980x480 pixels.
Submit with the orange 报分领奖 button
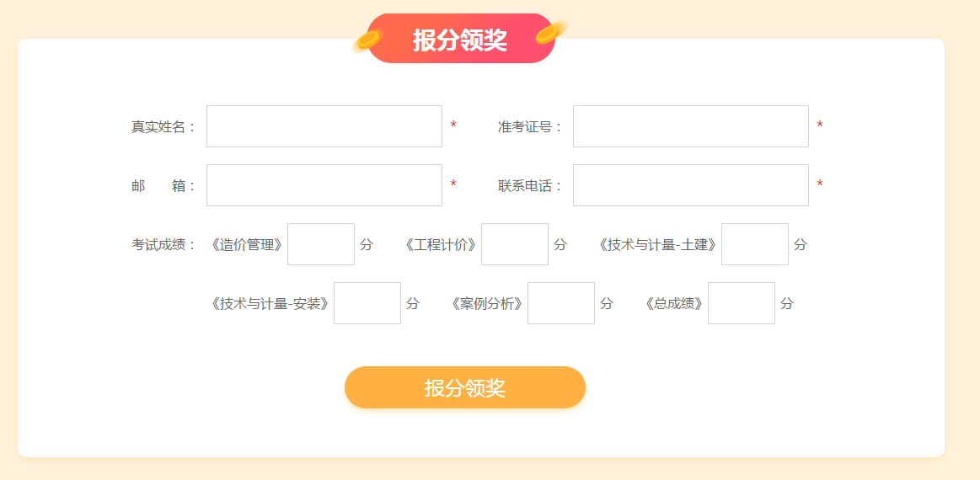click(464, 387)
